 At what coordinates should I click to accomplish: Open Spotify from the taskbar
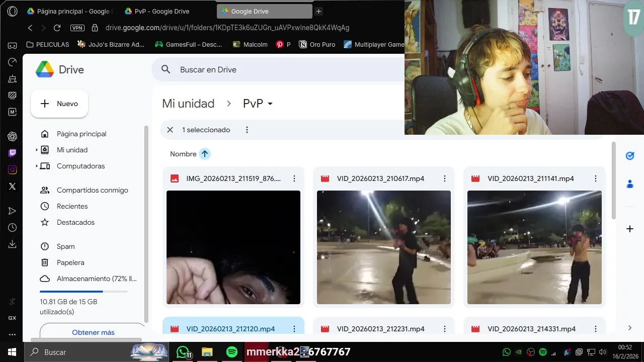click(x=232, y=352)
